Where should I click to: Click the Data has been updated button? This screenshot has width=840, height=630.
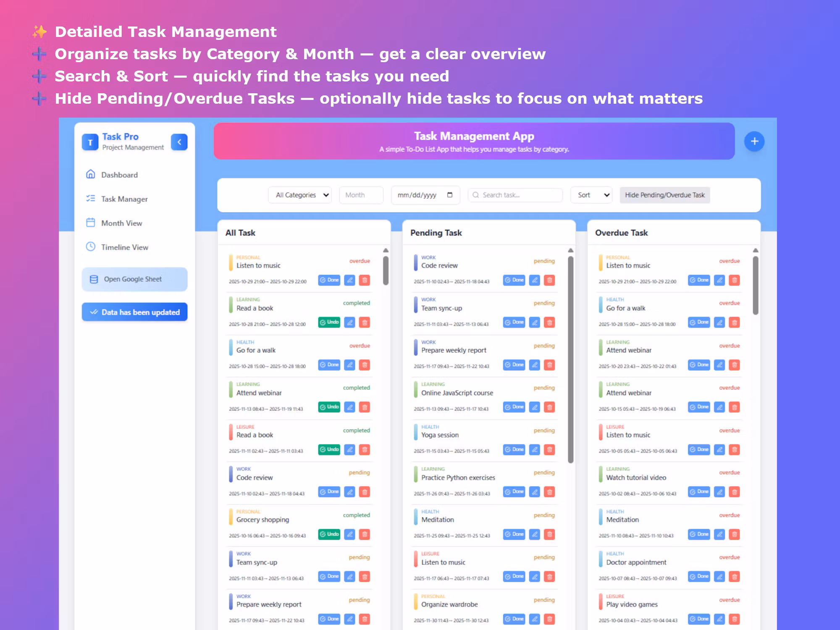pos(134,312)
